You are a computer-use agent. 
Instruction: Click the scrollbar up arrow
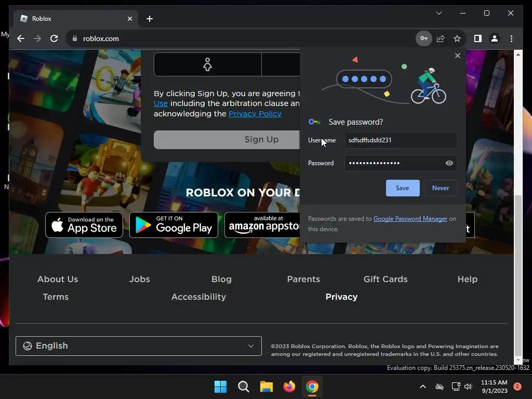pyautogui.click(x=518, y=54)
